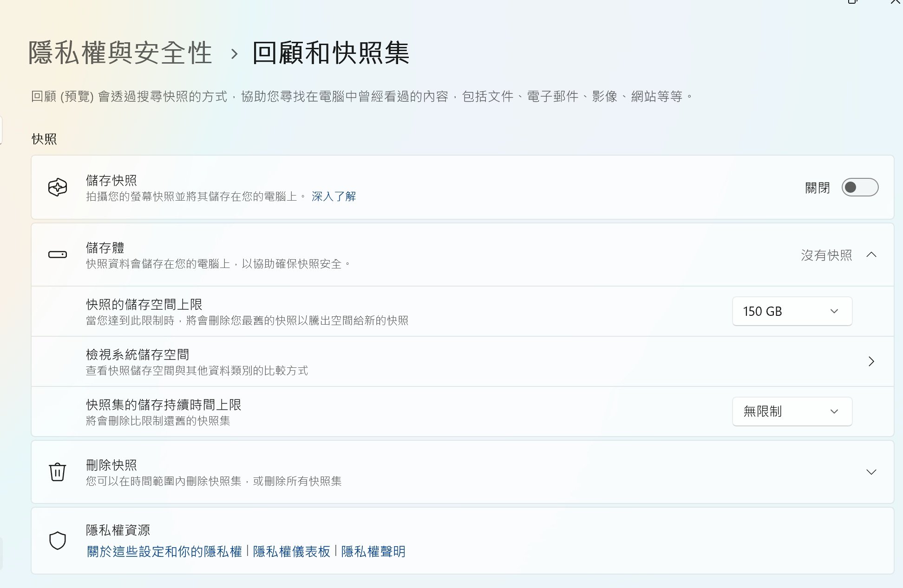Viewport: 903px width, 588px height.
Task: Click the 回顧和快照集 breadcrumb title
Action: 330,53
